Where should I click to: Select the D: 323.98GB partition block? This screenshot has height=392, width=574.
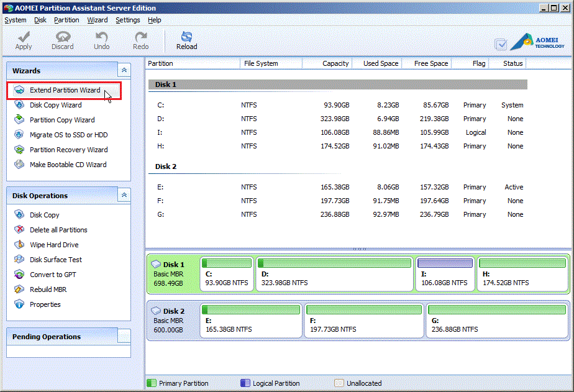point(335,274)
